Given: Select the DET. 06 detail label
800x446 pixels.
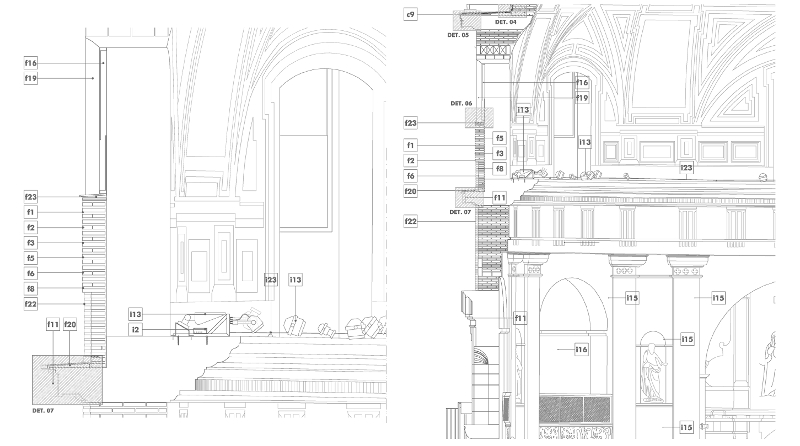Looking at the screenshot, I should (461, 103).
